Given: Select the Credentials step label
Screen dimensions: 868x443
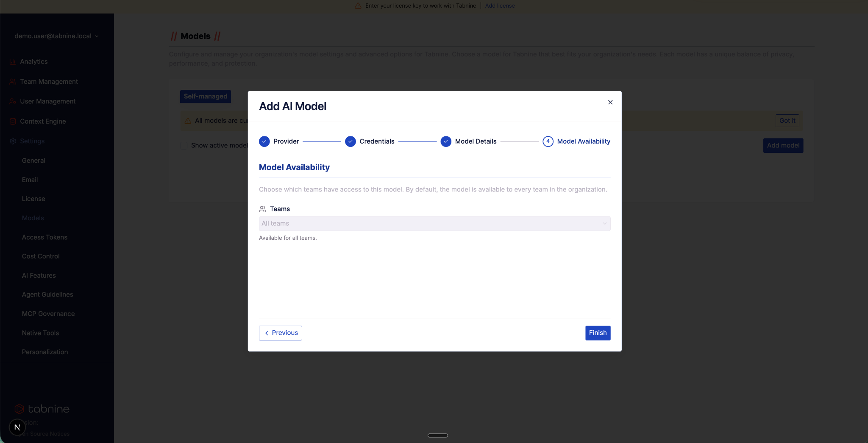Looking at the screenshot, I should (x=377, y=141).
